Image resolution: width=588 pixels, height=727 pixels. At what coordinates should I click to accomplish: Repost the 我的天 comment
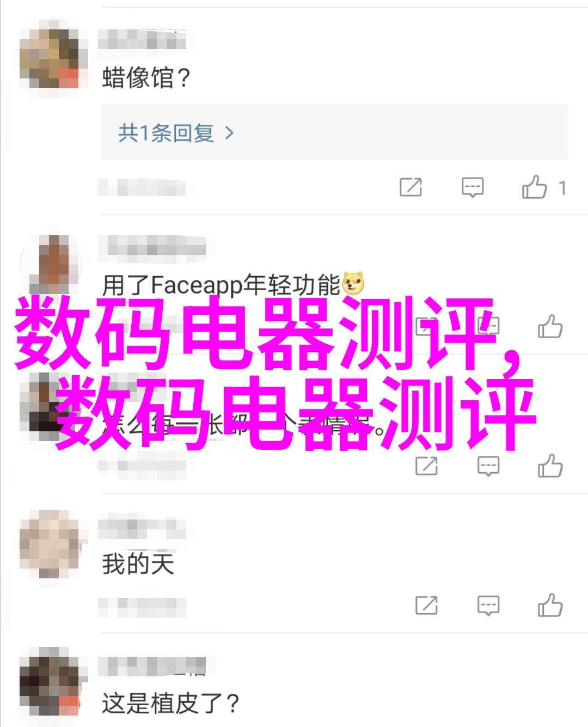pyautogui.click(x=426, y=605)
